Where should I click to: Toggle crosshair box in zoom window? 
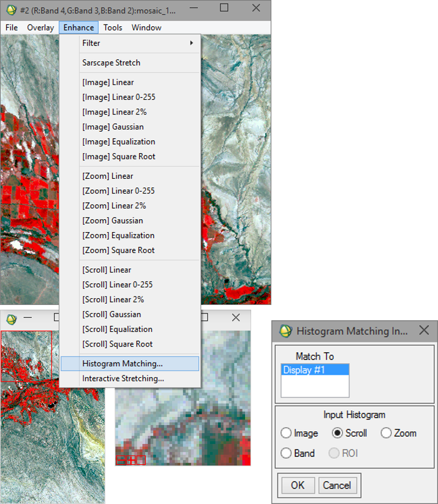point(141,461)
